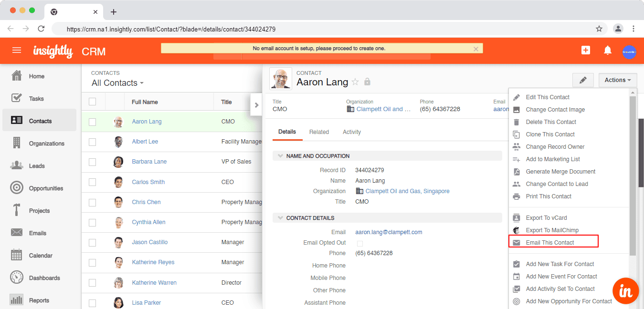Viewport: 644px width, 309px height.
Task: Collapse the NAME AND OCCUPATION section
Action: (x=280, y=155)
